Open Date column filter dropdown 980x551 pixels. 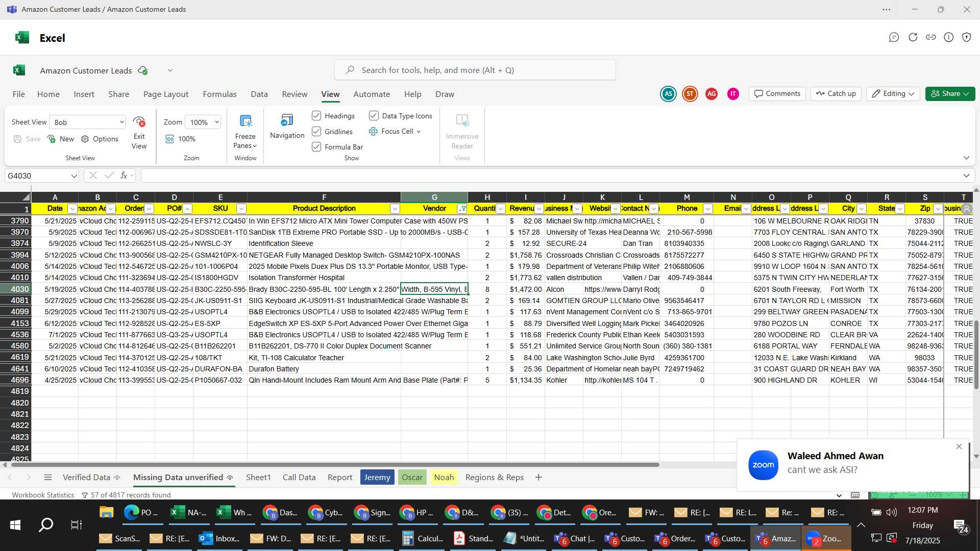pos(72,209)
